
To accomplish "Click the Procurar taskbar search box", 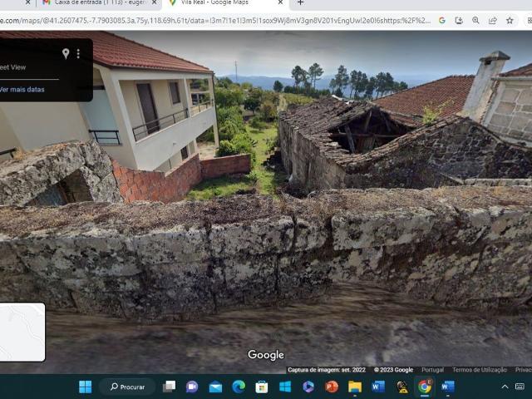I will point(128,387).
